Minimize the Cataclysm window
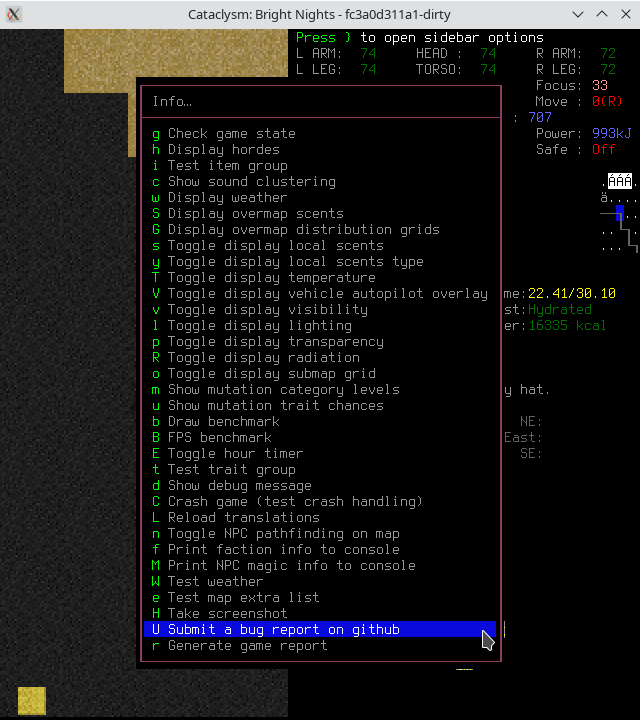The width and height of the screenshot is (640, 720). (578, 15)
